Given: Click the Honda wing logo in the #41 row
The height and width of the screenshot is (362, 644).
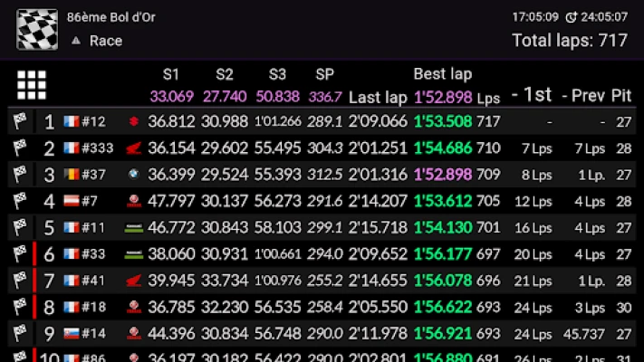Looking at the screenshot, I should [133, 281].
